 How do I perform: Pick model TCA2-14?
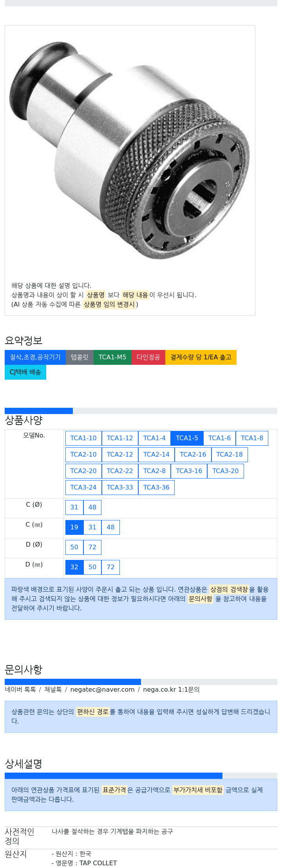(x=156, y=454)
